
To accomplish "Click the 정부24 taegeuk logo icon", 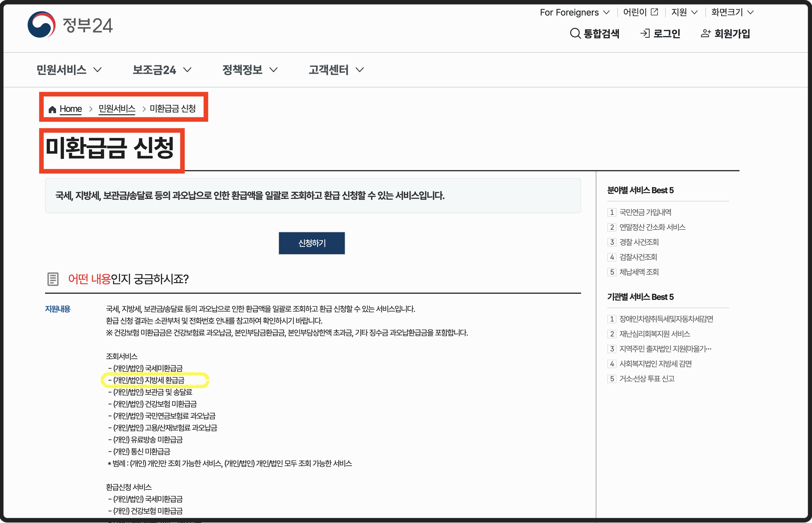I will click(41, 25).
